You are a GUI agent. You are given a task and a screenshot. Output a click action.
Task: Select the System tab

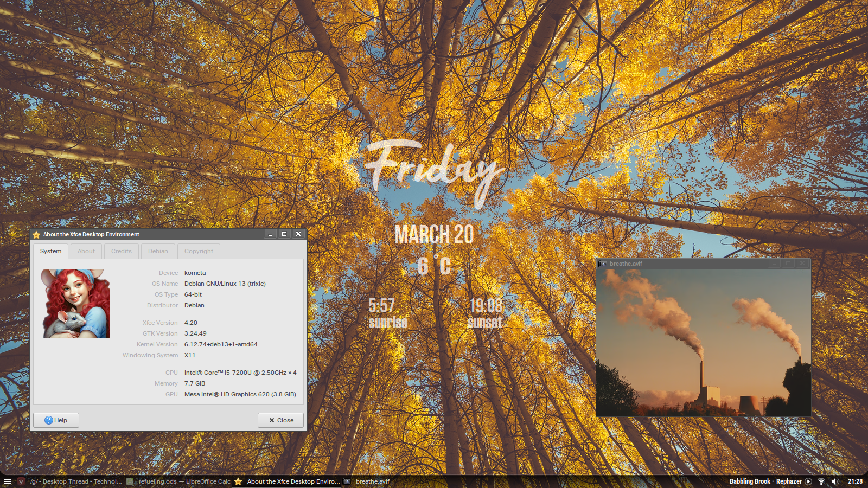point(51,251)
